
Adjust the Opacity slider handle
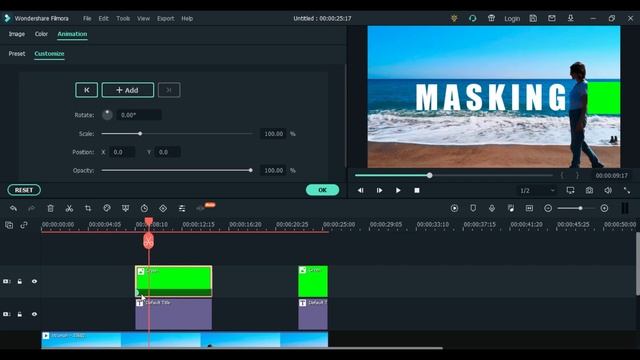pos(251,170)
